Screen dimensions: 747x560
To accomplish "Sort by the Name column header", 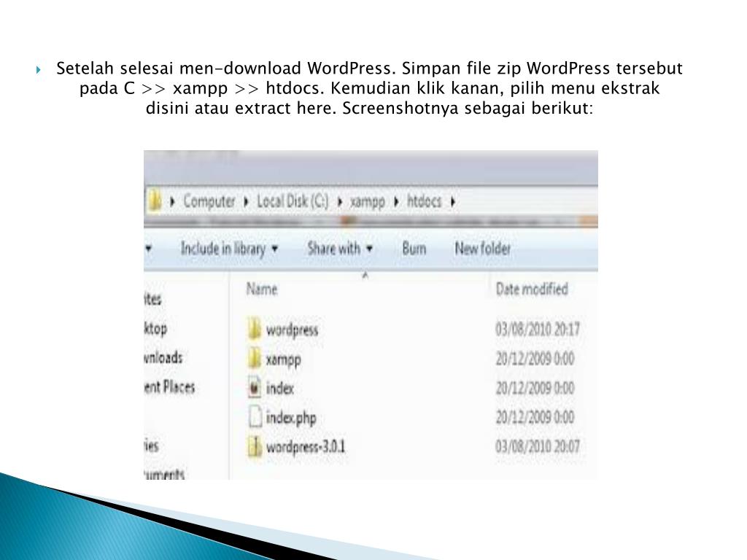I will click(262, 289).
